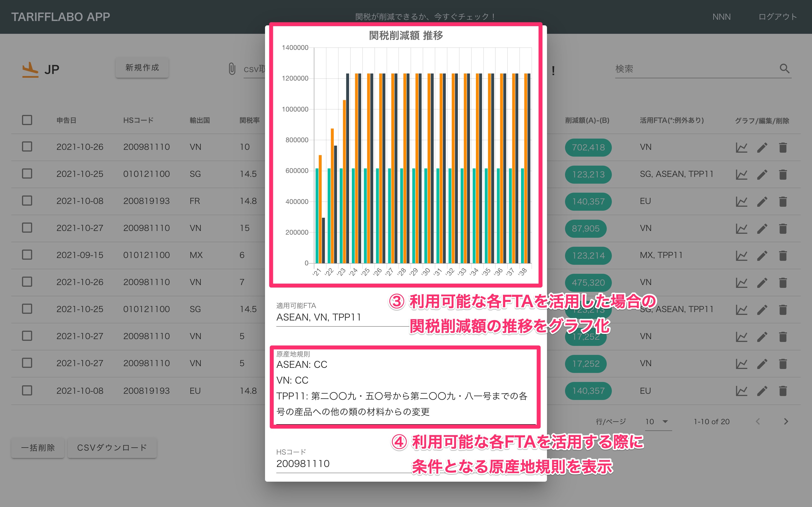Show graph for the 87,905 reduction row

point(741,229)
